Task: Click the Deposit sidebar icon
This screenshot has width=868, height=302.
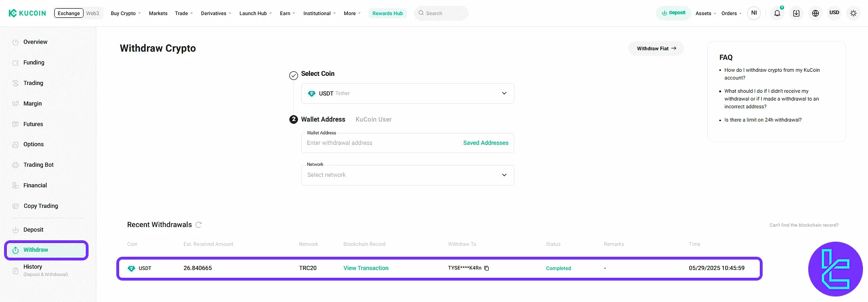Action: tap(16, 230)
